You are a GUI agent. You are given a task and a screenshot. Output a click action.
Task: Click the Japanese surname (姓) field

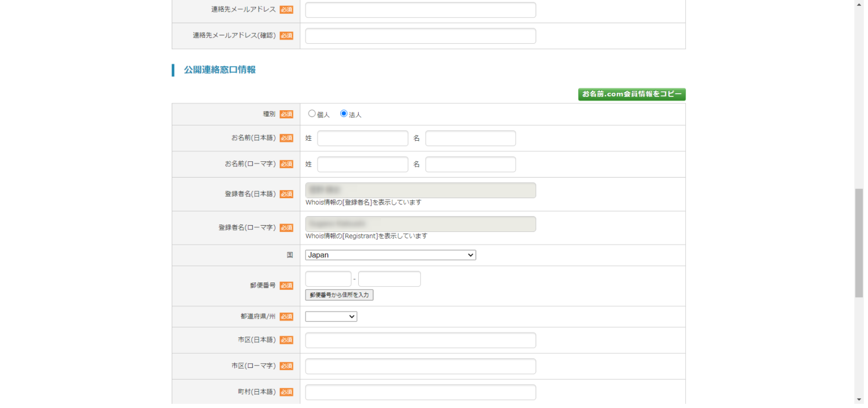coord(362,138)
